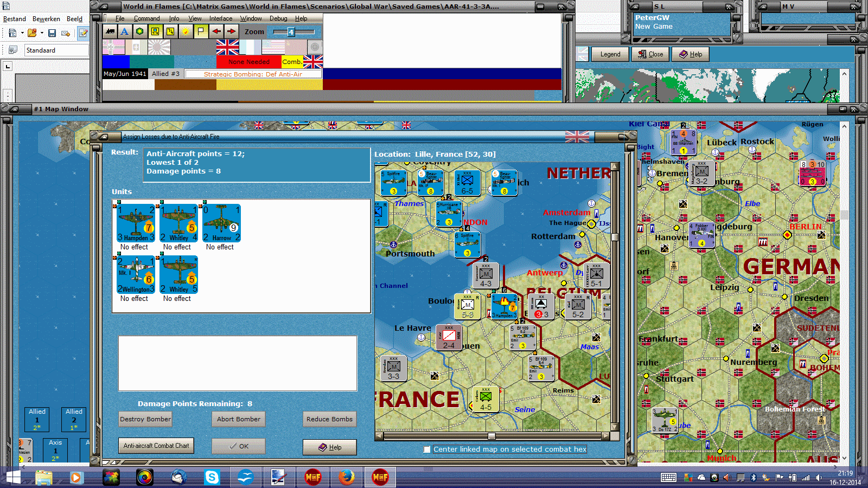The height and width of the screenshot is (488, 868).
Task: Click the yellow square with black marks toolbar icon
Action: (x=170, y=31)
